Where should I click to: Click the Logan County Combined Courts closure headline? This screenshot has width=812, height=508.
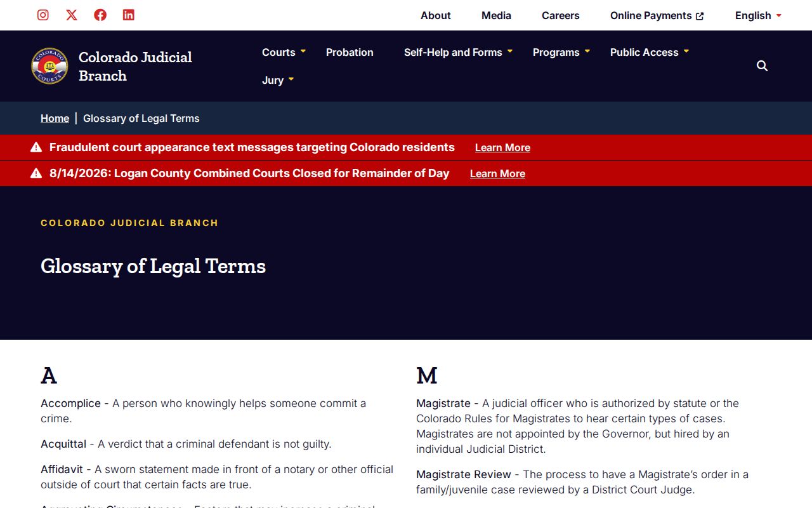[x=249, y=173]
